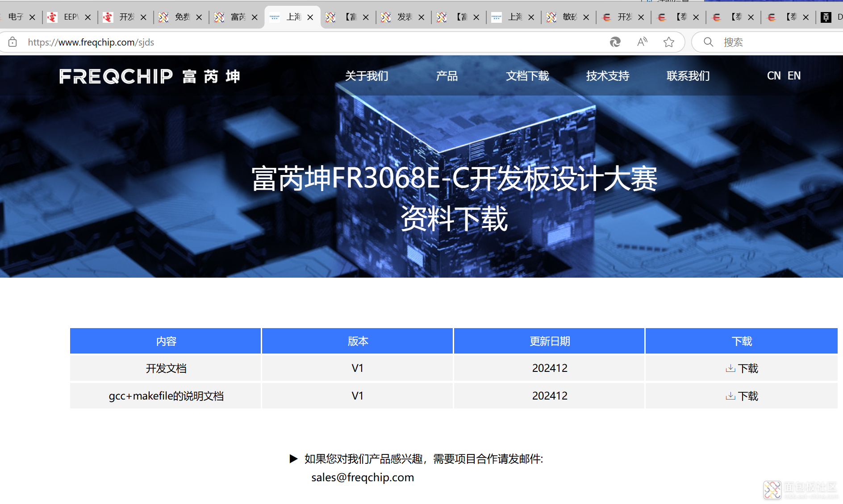This screenshot has height=504, width=843.
Task: Switch site language to CN
Action: point(774,76)
